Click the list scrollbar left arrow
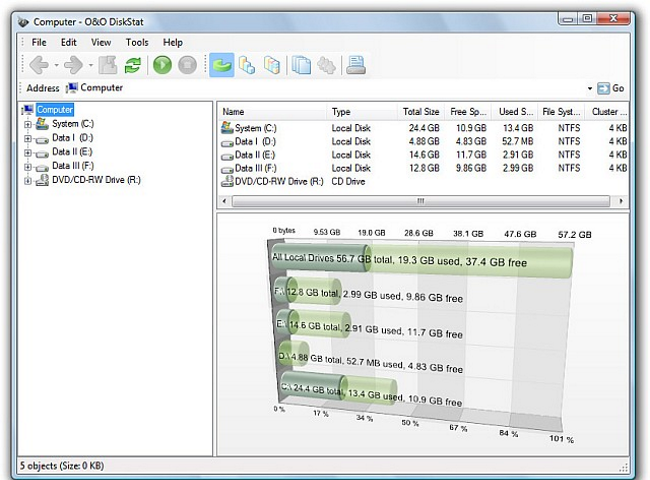 click(224, 201)
